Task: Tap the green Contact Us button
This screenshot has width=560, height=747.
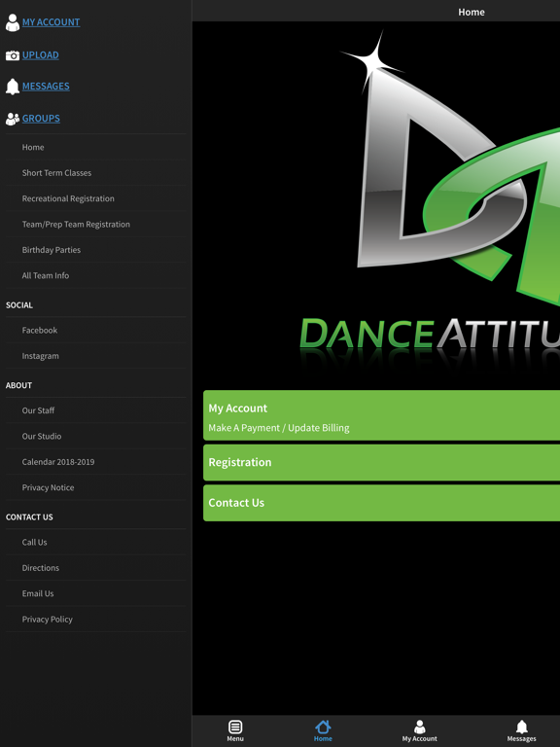Action: (381, 503)
